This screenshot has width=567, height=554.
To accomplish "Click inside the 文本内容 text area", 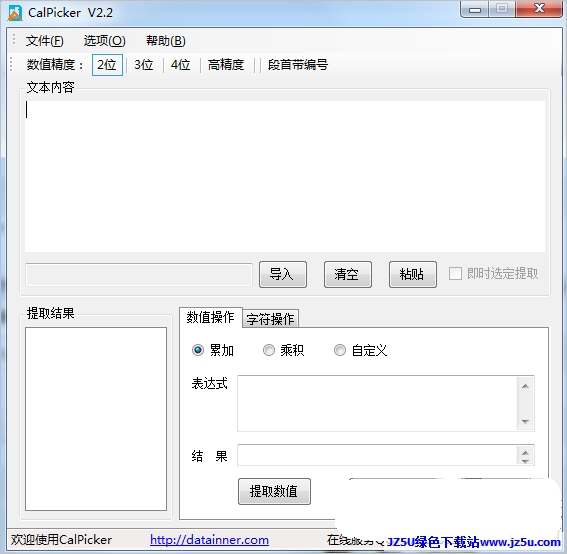I will (x=285, y=176).
